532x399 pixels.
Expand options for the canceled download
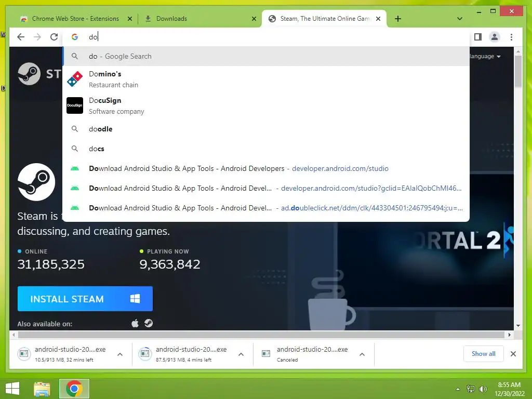(362, 354)
